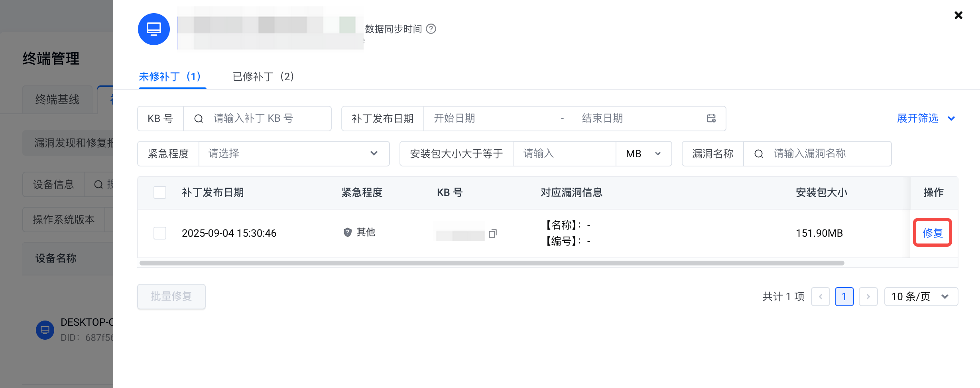
Task: Click the shield icon beside 其他
Action: point(347,232)
